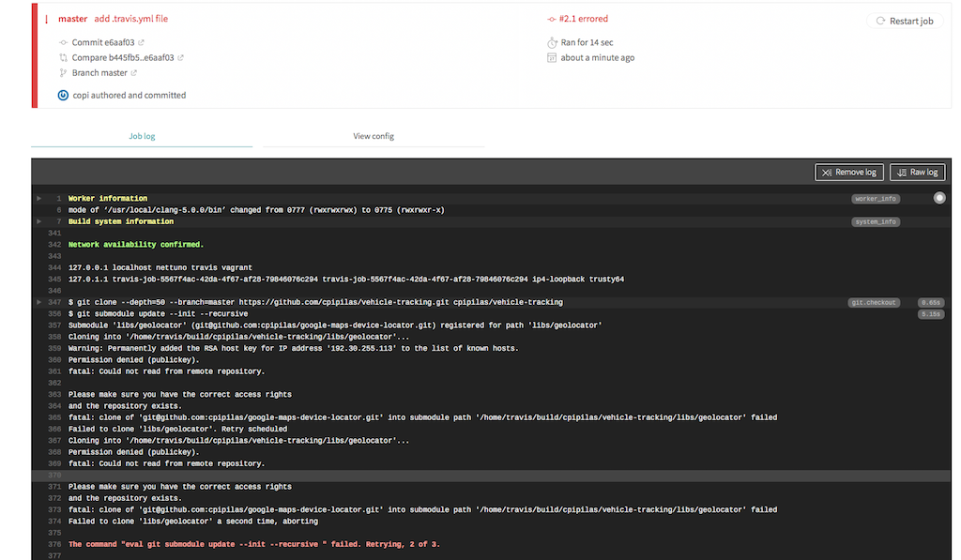The image size is (961, 560).
Task: Click the red errored status icon near master
Action: [46, 19]
